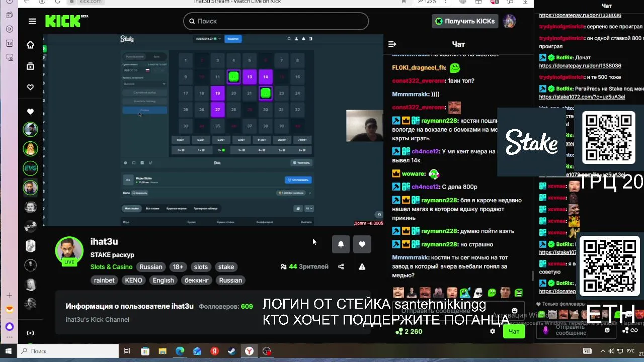
Task: Click the channel name ihat3u heading
Action: point(104,242)
